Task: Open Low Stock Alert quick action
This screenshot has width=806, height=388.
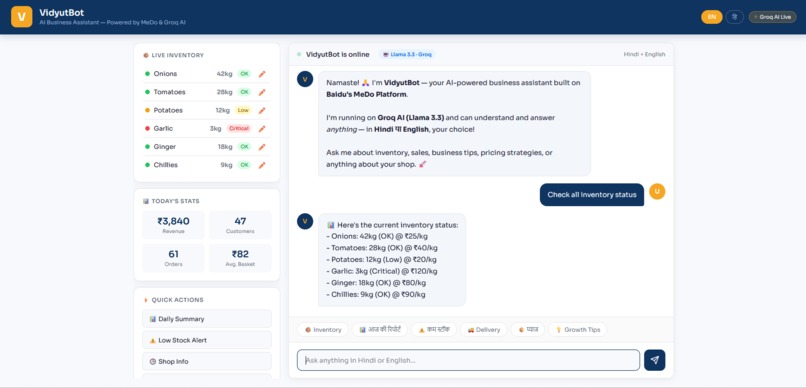Action: (x=207, y=340)
